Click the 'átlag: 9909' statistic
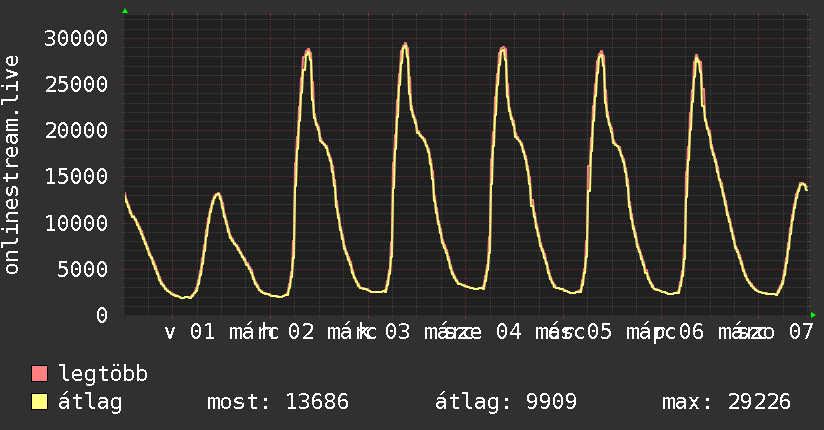This screenshot has width=824, height=430. point(506,402)
